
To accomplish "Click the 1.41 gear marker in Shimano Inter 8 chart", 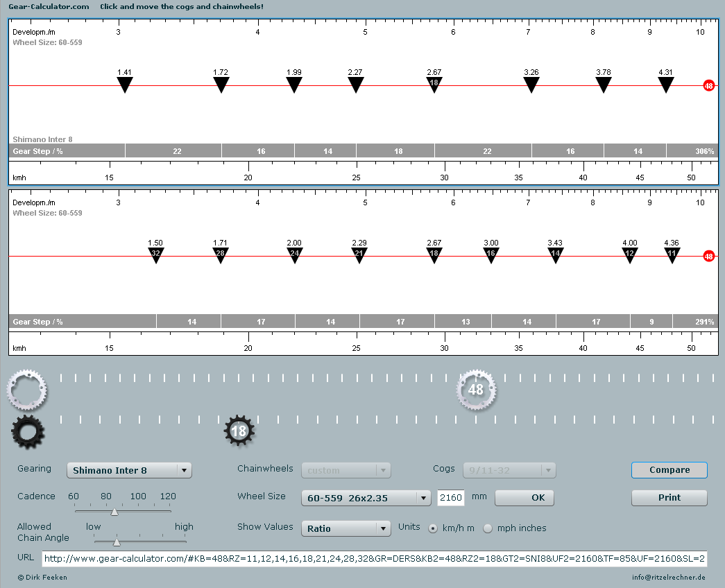I will [x=125, y=85].
